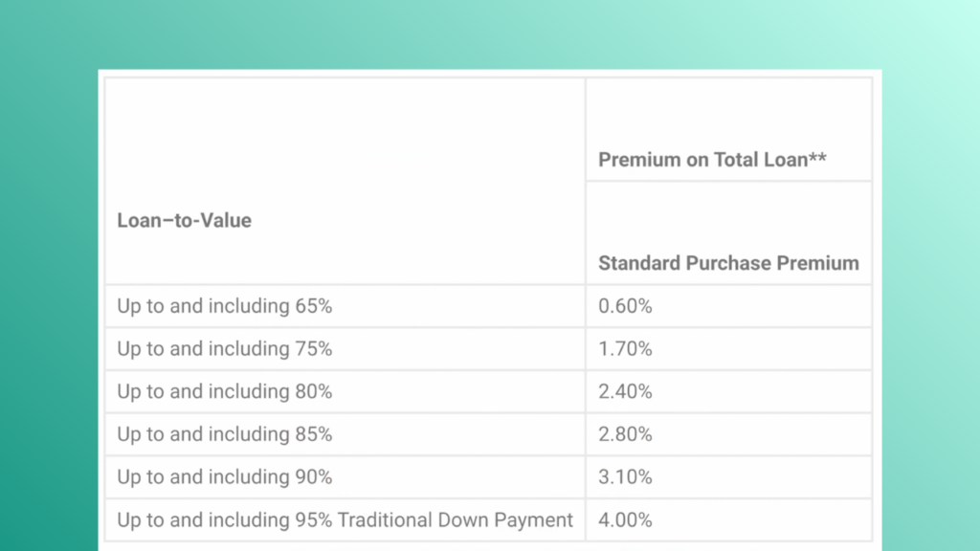Select the Up to and including 90% cell

[224, 476]
